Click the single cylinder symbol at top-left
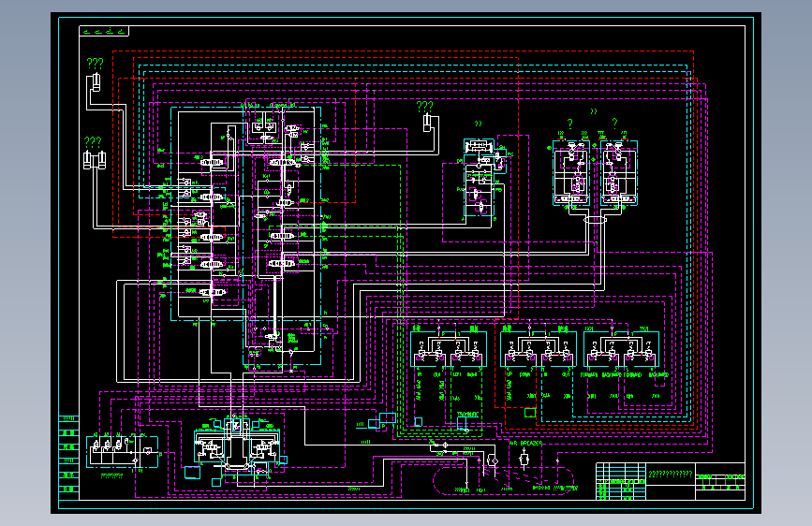This screenshot has width=812, height=526. [96, 83]
